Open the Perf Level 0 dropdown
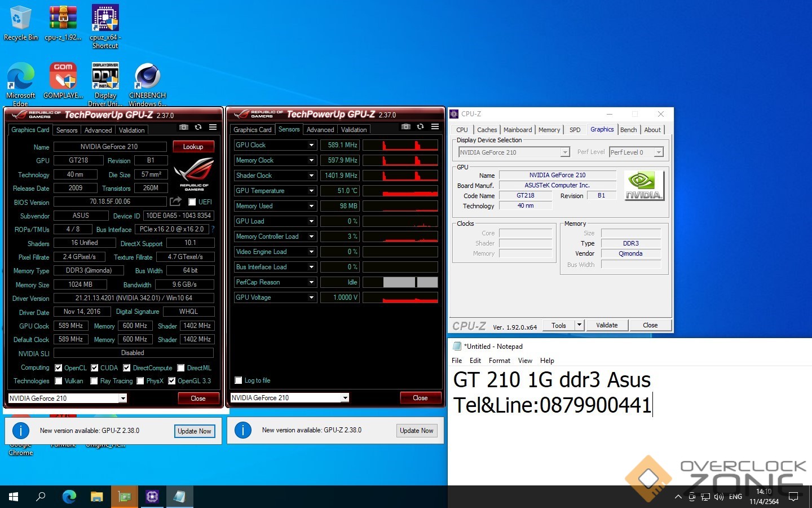Screen dimensions: 812x508 click(658, 152)
